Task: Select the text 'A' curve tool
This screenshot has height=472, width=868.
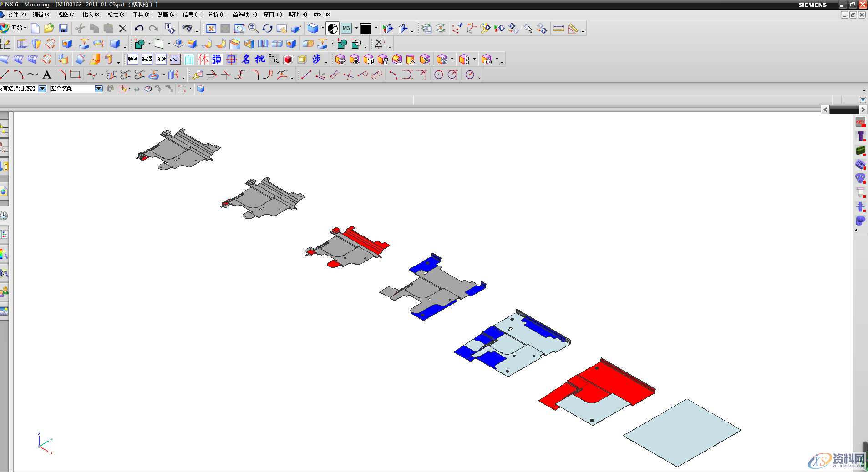Action: (47, 75)
